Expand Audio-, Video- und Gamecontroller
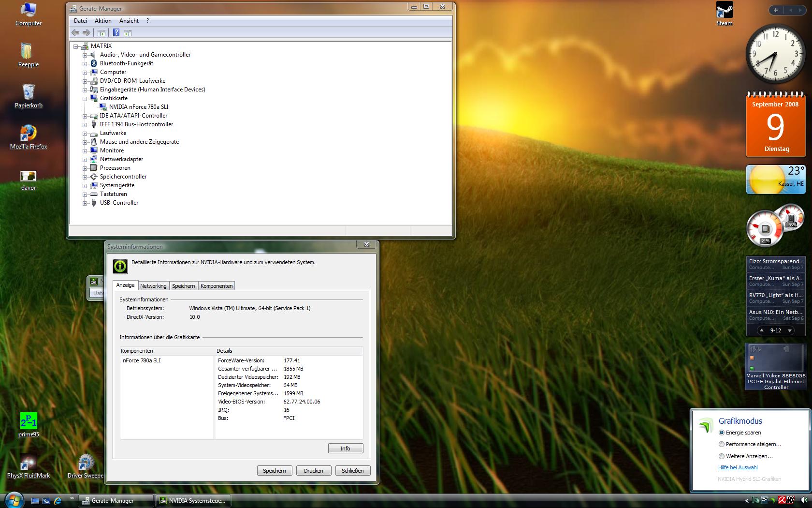The height and width of the screenshot is (508, 812). (85, 55)
